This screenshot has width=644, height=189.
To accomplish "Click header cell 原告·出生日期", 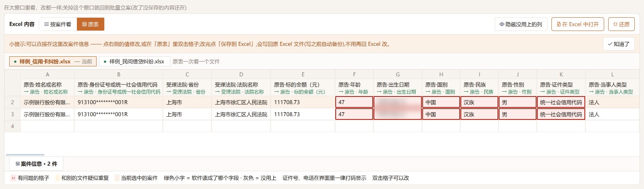I will coord(398,88).
